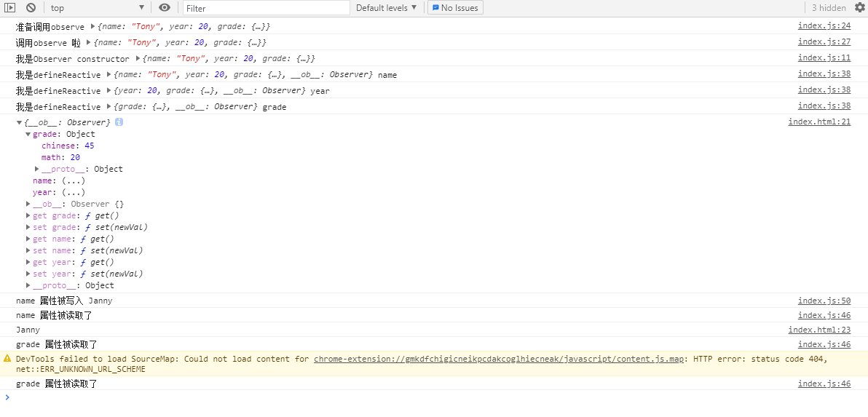
Task: Expand the set year setter
Action: click(28, 274)
